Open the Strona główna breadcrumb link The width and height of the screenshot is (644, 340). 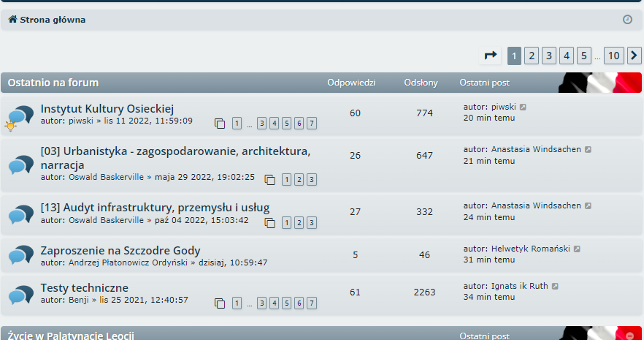53,20
